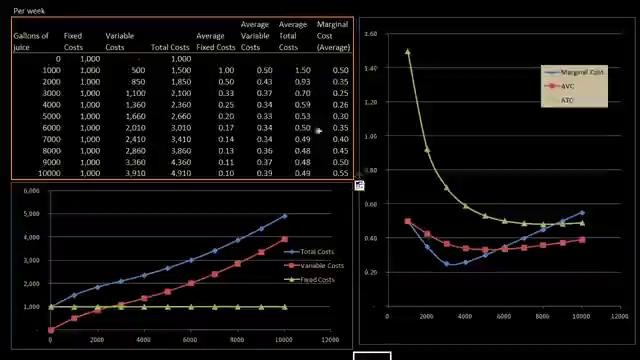Click variable cost cell showing 500
The height and width of the screenshot is (360, 640).
138,70
